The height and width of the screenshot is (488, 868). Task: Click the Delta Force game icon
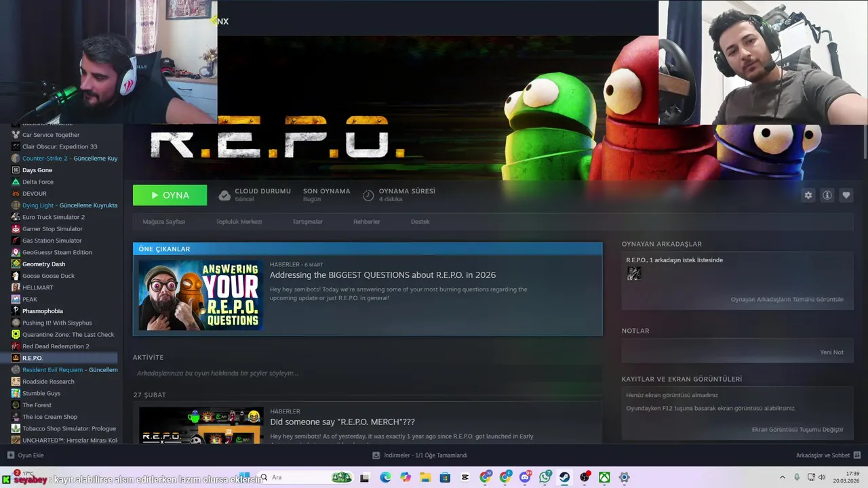click(x=16, y=182)
